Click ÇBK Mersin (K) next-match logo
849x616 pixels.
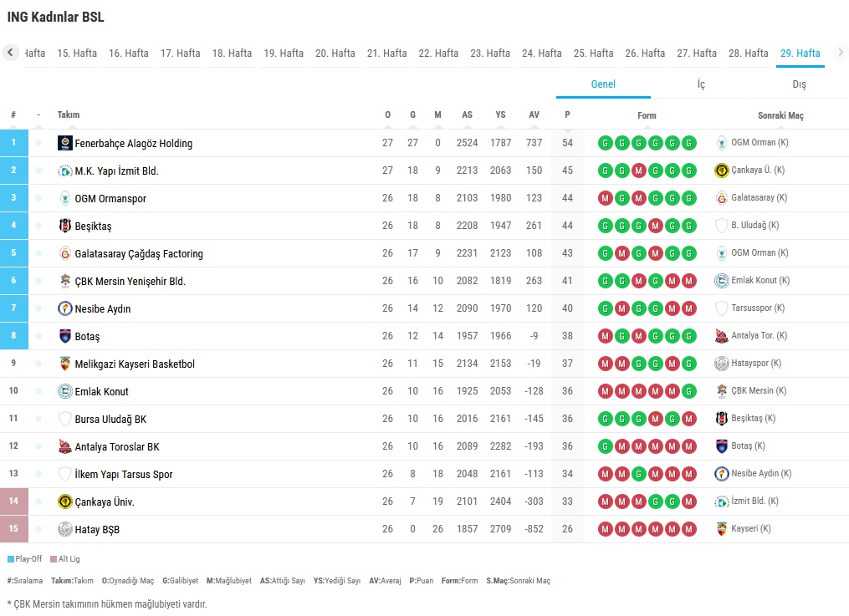click(721, 391)
